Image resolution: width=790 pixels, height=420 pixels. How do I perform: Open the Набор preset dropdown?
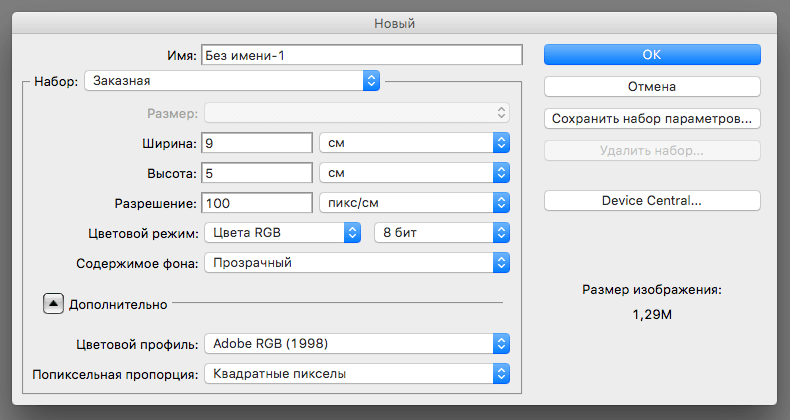[232, 81]
